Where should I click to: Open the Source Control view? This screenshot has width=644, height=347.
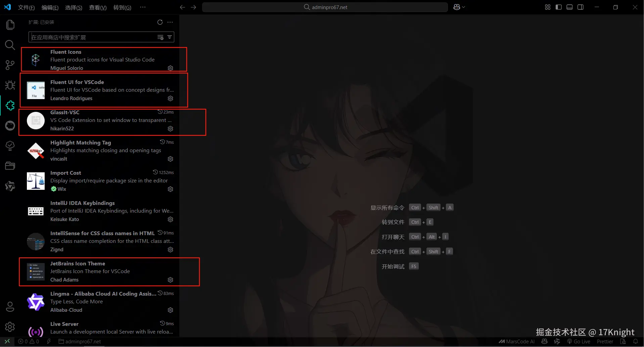click(x=10, y=65)
